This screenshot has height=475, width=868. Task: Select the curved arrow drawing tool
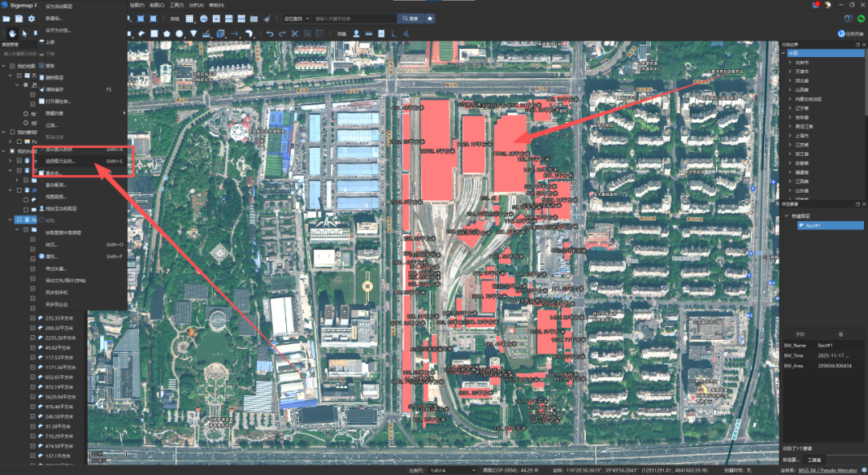[x=248, y=34]
